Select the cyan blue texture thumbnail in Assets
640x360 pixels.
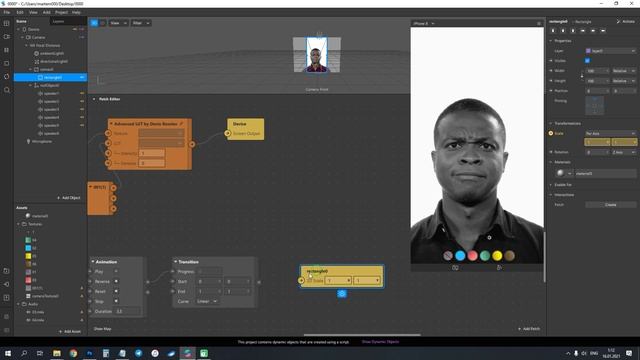tap(28, 248)
